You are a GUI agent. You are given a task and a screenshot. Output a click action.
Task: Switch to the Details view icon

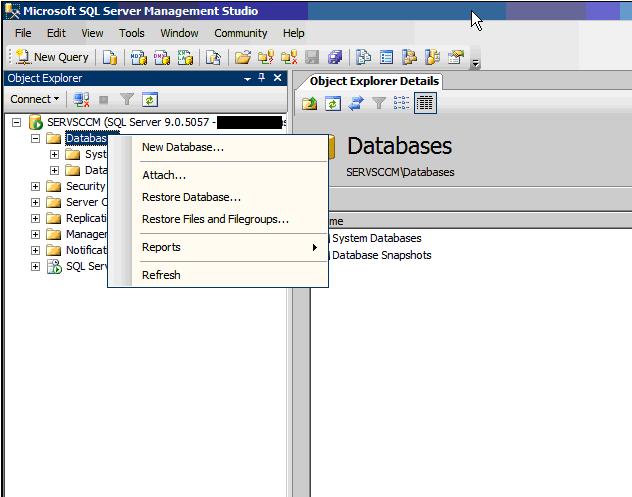pos(425,103)
